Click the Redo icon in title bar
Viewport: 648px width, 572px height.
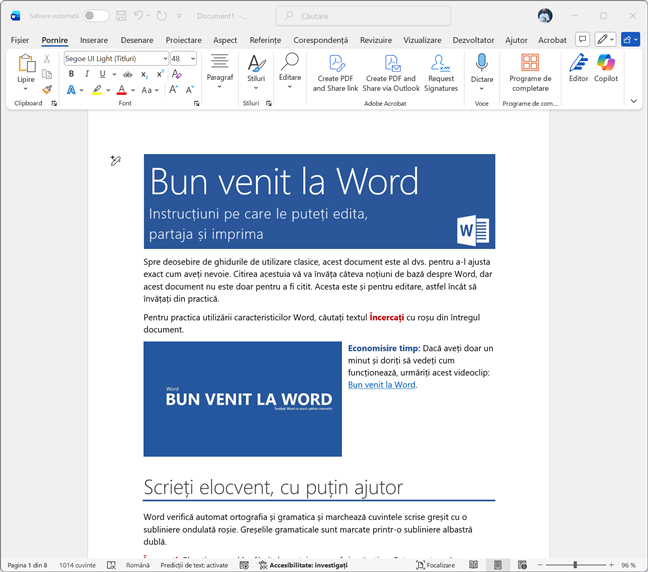point(162,16)
